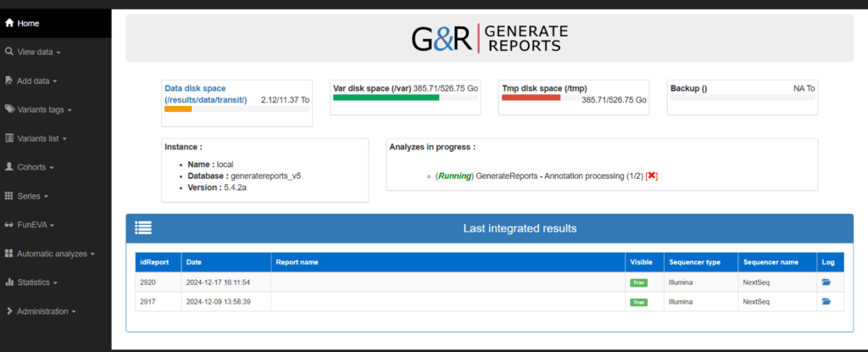Click database name generatereports_v5
The width and height of the screenshot is (868, 352).
(x=265, y=176)
